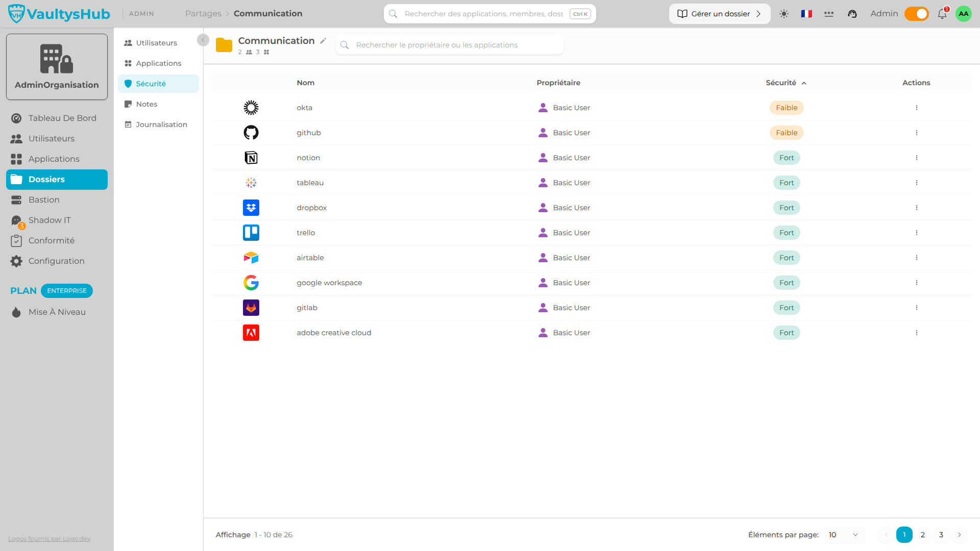Go to page 2
Image resolution: width=980 pixels, height=551 pixels.
pyautogui.click(x=923, y=535)
